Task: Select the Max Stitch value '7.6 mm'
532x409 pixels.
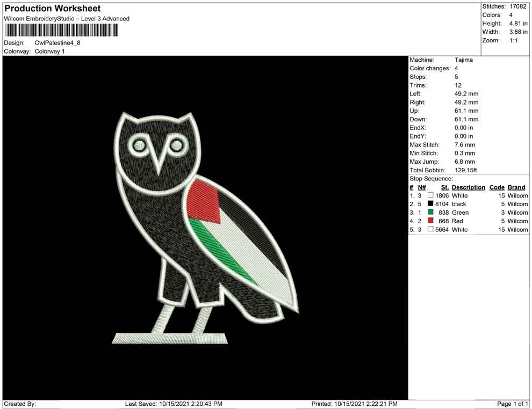Action: click(x=465, y=145)
